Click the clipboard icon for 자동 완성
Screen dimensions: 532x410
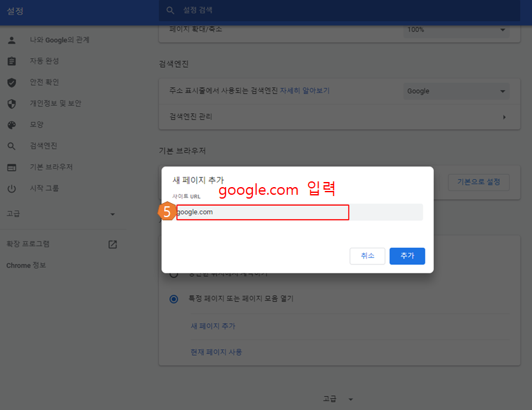click(11, 61)
